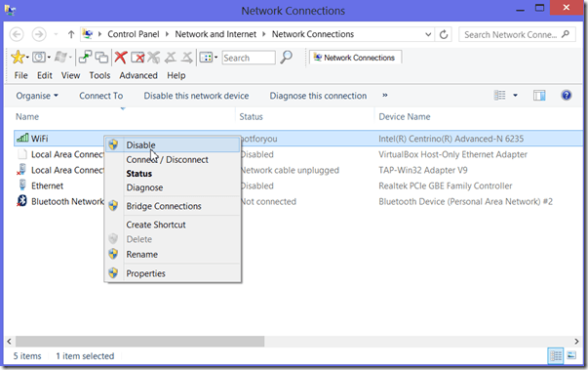Click Disable this network device
Screen dimensions: 588x370
[196, 96]
